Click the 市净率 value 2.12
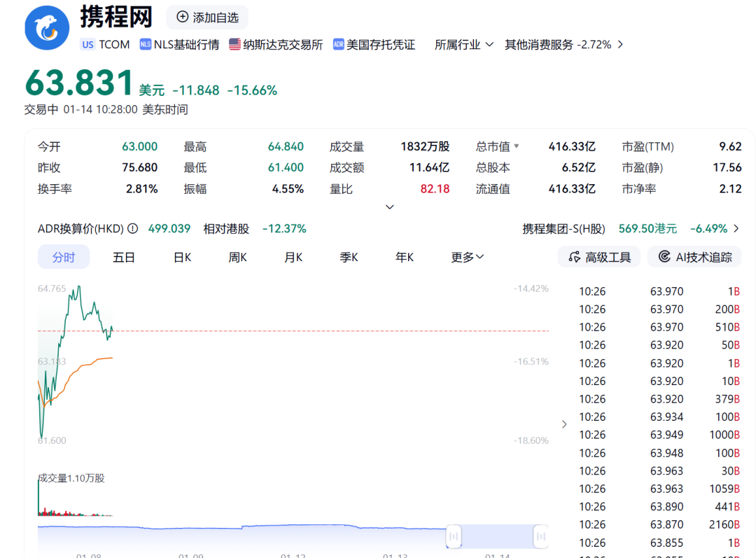Image resolution: width=756 pixels, height=558 pixels. (730, 189)
